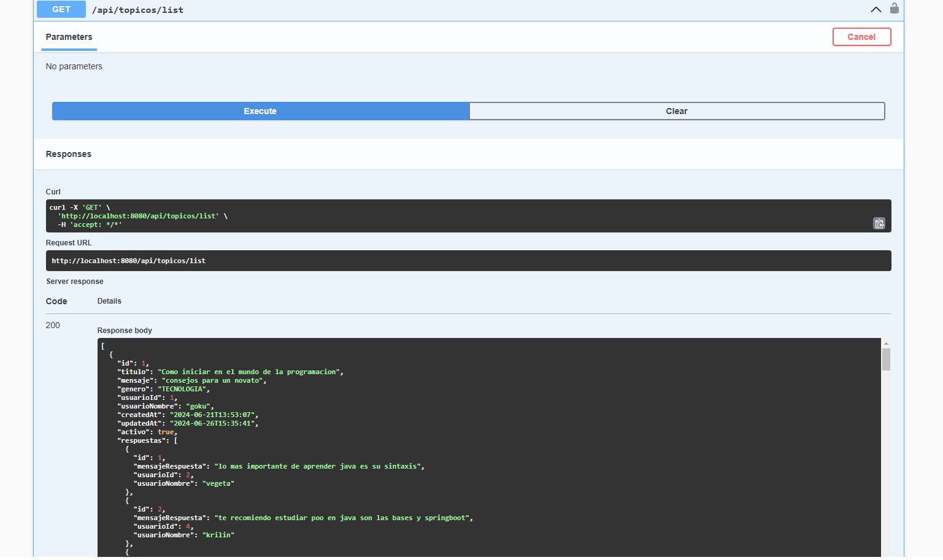Click the Curl section label
The width and height of the screenshot is (943, 560).
pos(53,192)
